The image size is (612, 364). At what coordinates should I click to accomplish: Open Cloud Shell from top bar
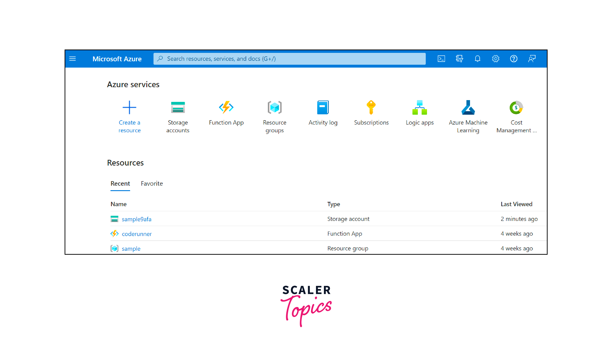pos(441,59)
